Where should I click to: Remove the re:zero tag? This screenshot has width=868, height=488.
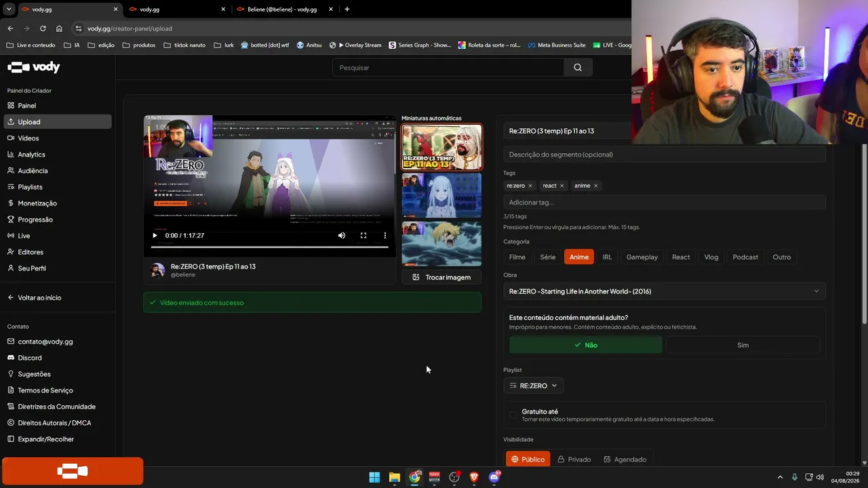[x=530, y=186]
